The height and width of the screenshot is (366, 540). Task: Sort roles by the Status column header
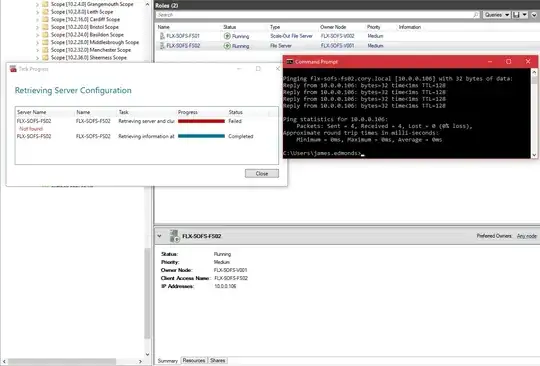coord(229,27)
